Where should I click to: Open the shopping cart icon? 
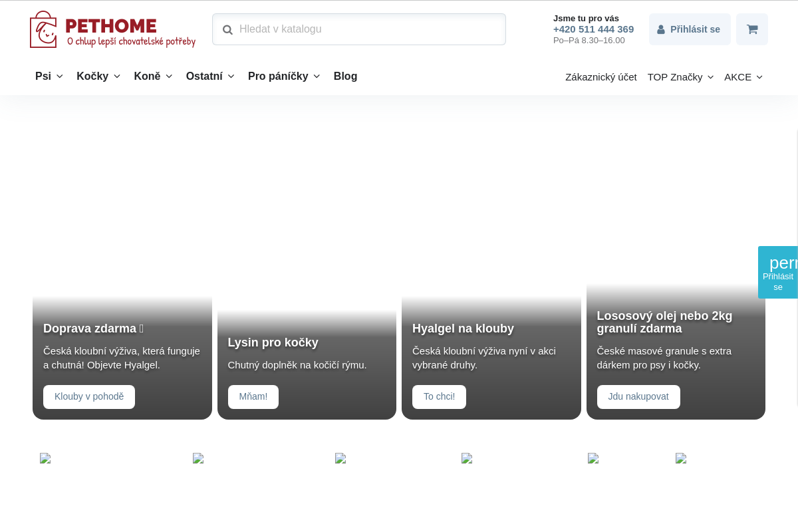coord(752,29)
